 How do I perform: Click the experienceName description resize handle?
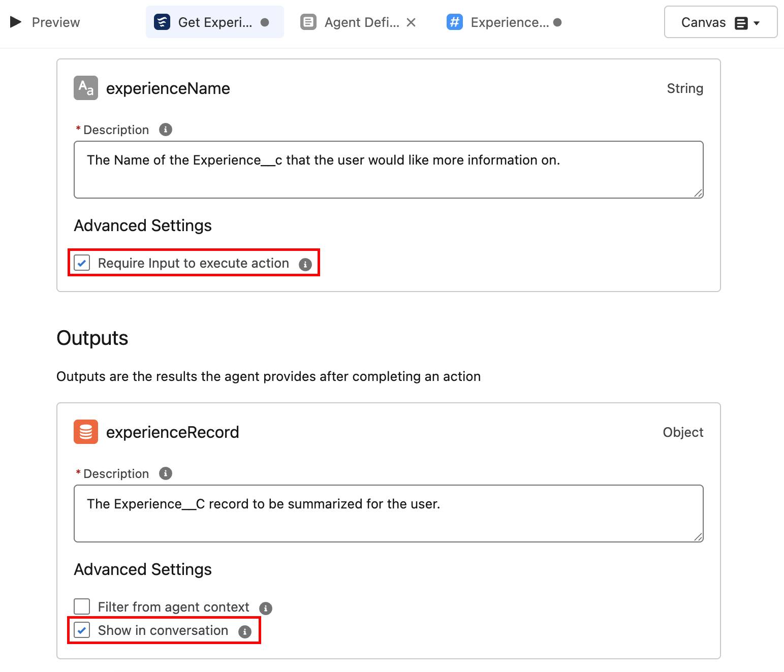coord(698,193)
